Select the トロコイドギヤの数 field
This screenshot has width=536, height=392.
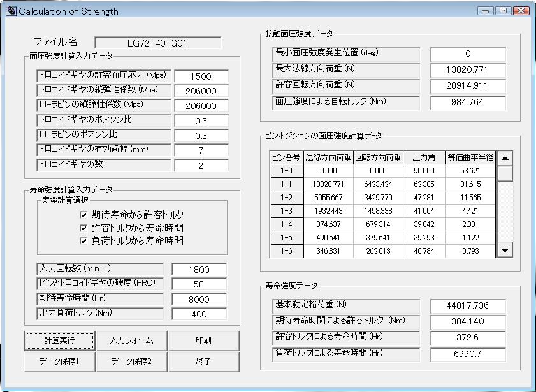(201, 165)
